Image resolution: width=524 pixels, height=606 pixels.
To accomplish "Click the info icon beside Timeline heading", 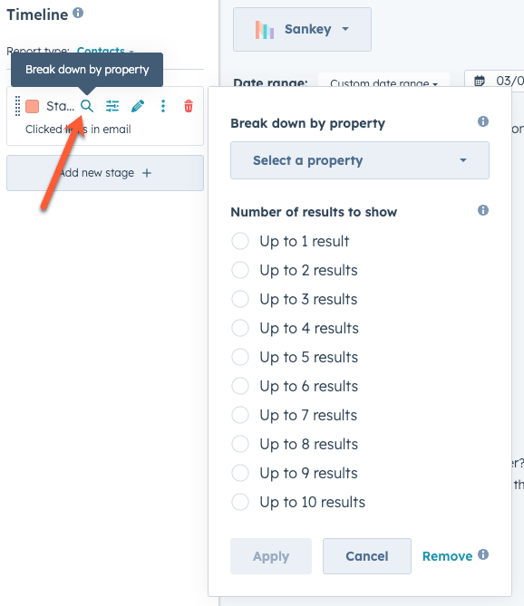I will pos(78,13).
